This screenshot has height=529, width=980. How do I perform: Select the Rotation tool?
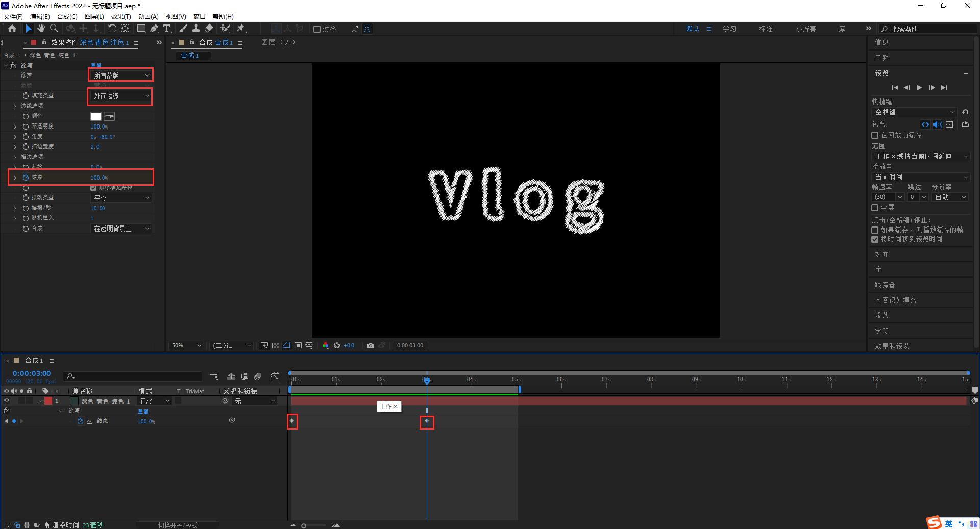pos(112,29)
